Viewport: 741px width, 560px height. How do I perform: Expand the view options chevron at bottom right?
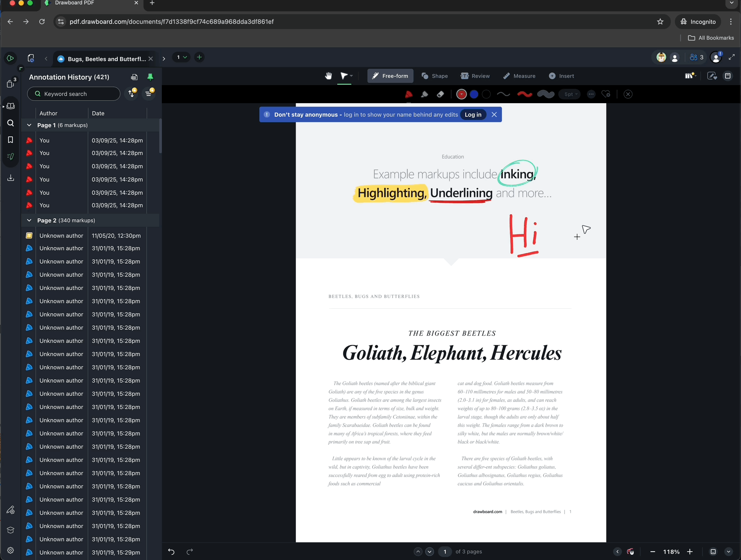point(728,552)
